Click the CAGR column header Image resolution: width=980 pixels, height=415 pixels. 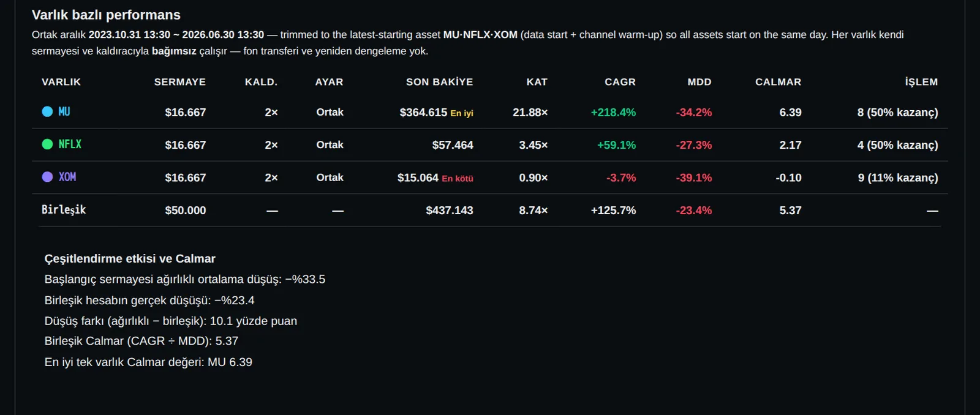pos(620,82)
